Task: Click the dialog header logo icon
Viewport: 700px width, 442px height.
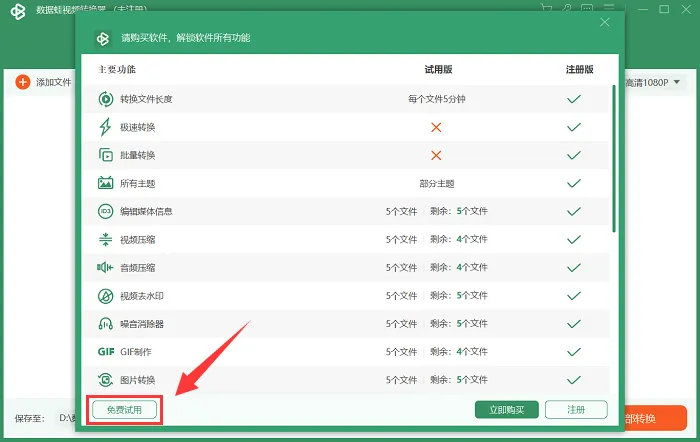Action: (103, 38)
